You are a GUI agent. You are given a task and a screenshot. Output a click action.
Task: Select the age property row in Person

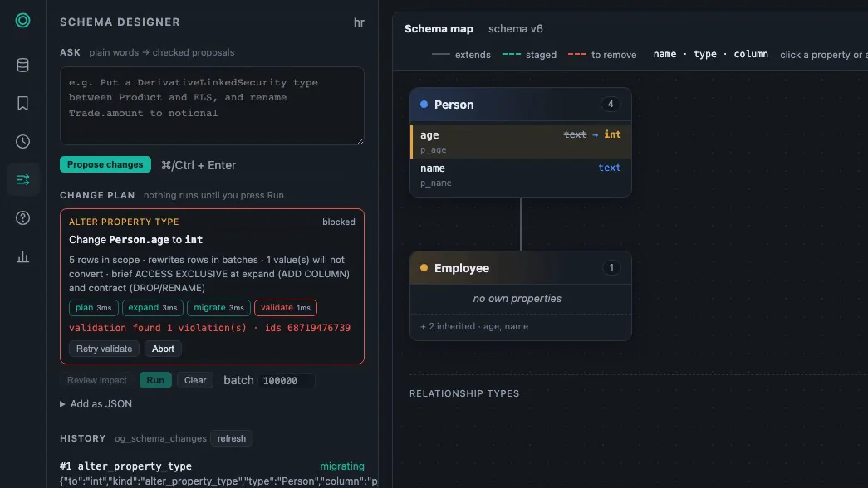tap(521, 142)
